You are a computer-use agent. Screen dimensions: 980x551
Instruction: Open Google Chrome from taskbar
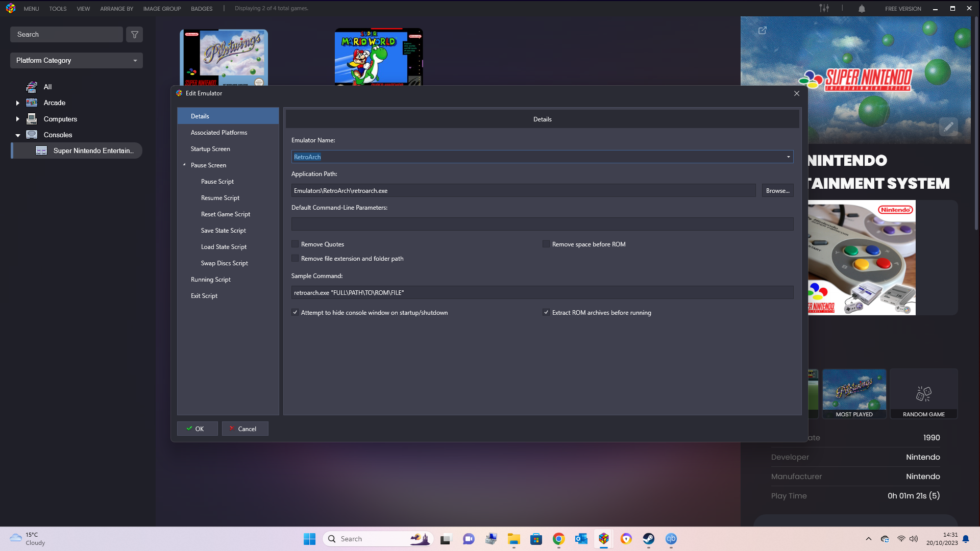coord(558,539)
